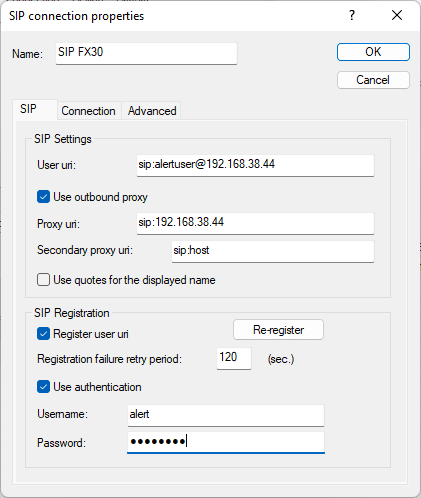Viewport: 421px width, 498px height.
Task: Click the help question mark icon
Action: pos(352,15)
